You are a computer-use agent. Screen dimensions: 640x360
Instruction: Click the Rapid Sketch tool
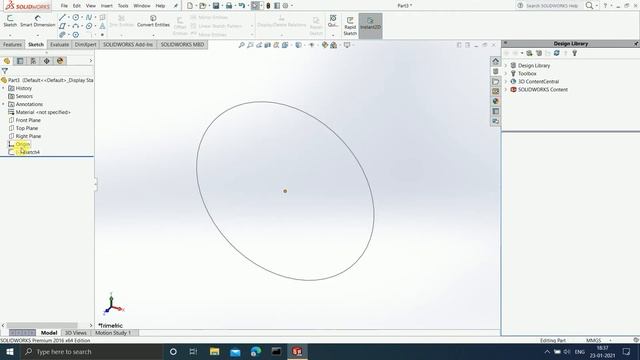point(350,26)
